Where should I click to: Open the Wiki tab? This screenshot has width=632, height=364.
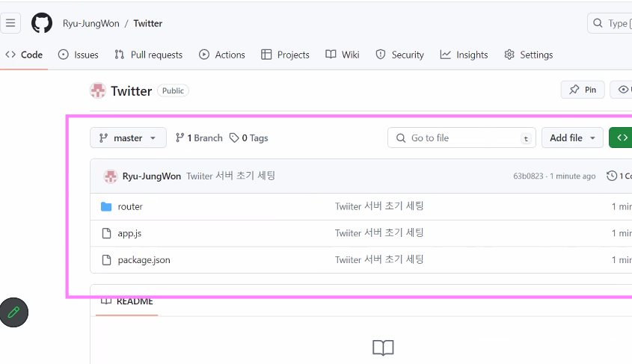343,55
